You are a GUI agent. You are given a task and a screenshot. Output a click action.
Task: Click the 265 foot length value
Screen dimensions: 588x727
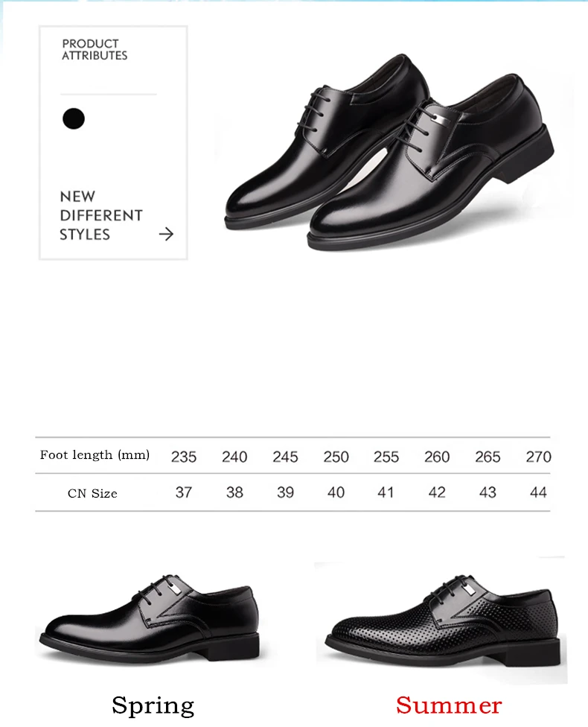click(x=488, y=457)
